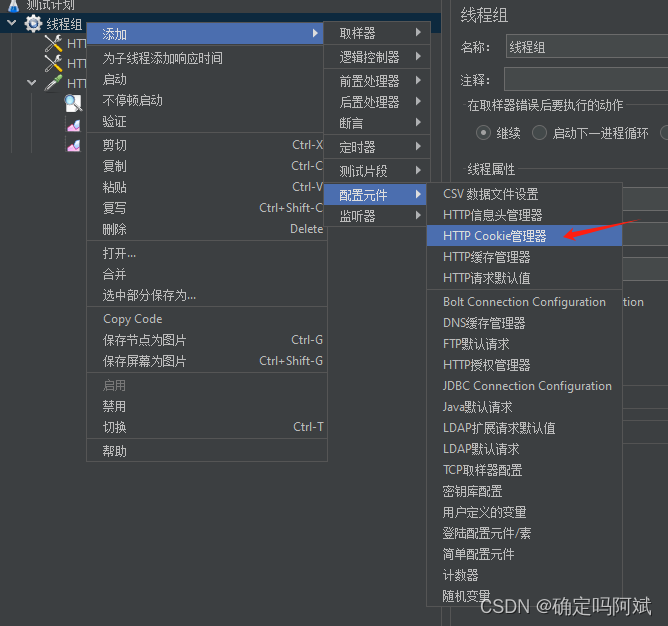
Task: Select Bolt Connection Configuration
Action: [x=524, y=302]
